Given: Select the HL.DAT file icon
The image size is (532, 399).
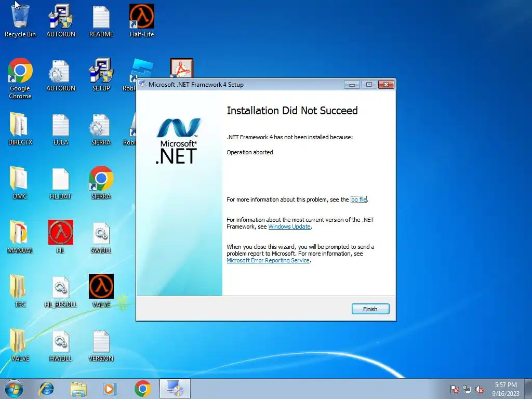Looking at the screenshot, I should pyautogui.click(x=61, y=183).
